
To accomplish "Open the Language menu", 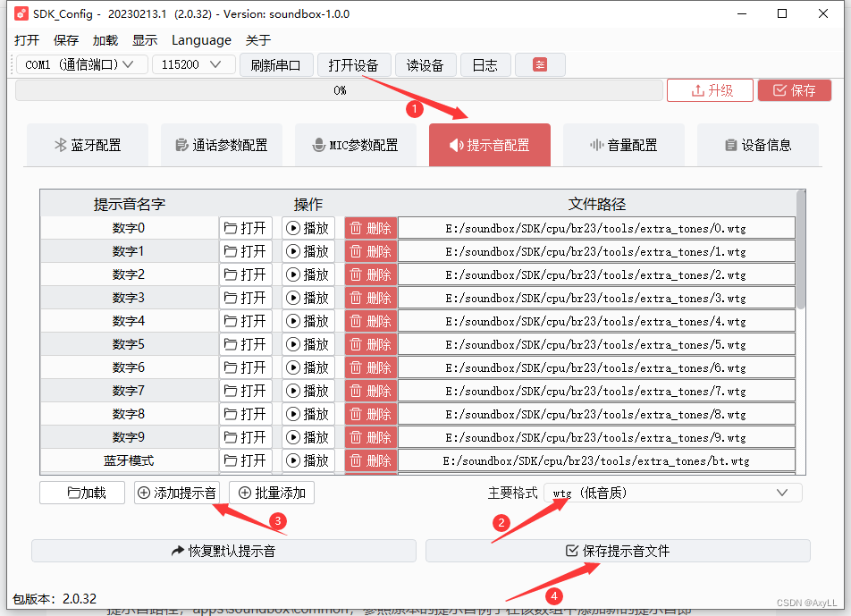I will (x=201, y=39).
